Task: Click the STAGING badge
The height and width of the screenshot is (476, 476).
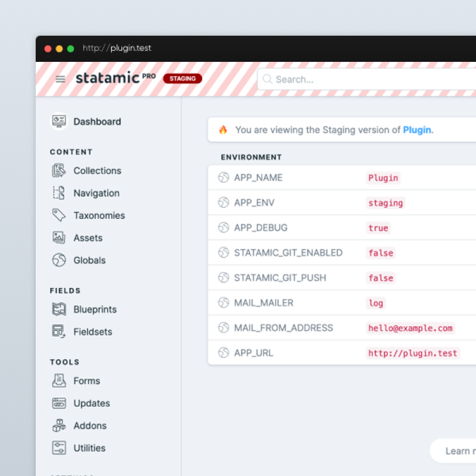Action: 183,79
